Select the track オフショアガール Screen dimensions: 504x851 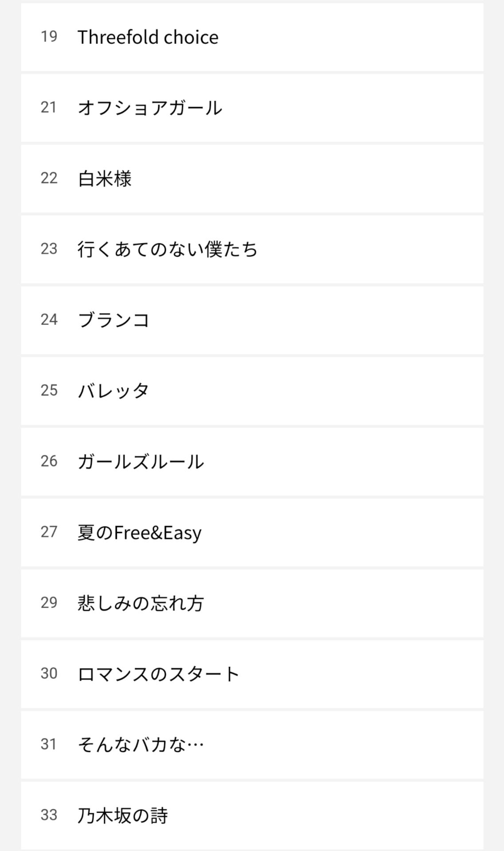[x=150, y=108]
